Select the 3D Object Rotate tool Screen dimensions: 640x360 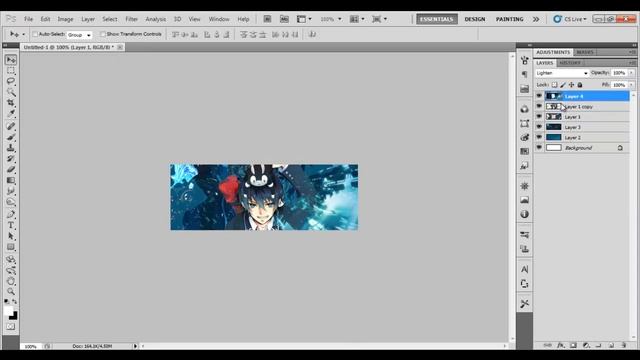click(x=11, y=260)
